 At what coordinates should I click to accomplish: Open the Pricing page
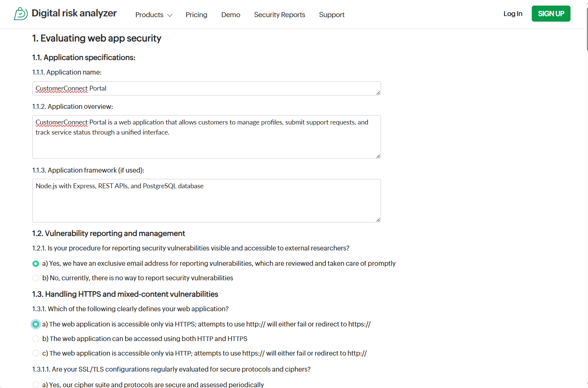(196, 15)
